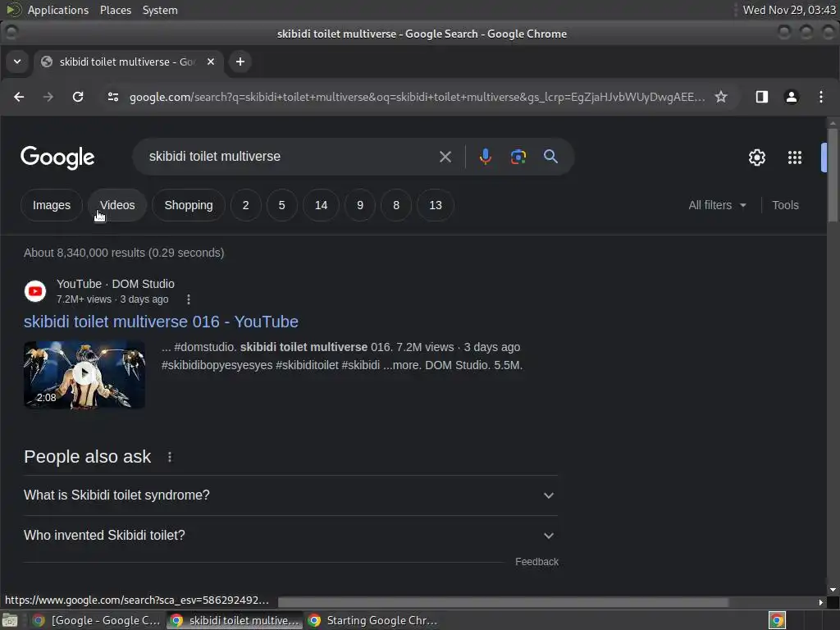Click the YouTube favicon of the result
Image resolution: width=840 pixels, height=630 pixels.
point(35,291)
